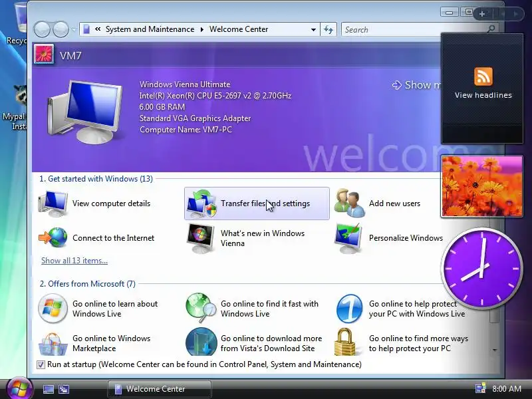
Task: Click the search magnifier icon
Action: (491, 29)
